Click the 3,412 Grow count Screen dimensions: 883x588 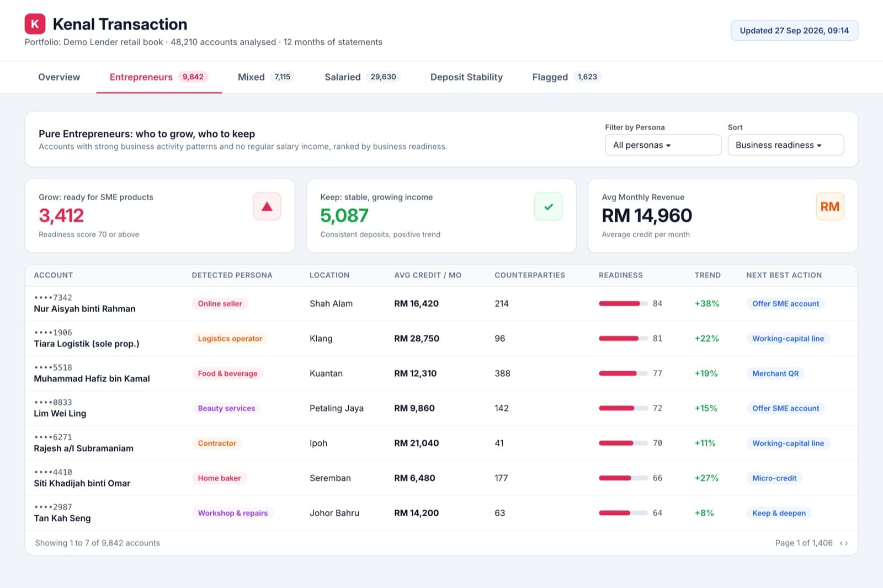[x=61, y=216]
